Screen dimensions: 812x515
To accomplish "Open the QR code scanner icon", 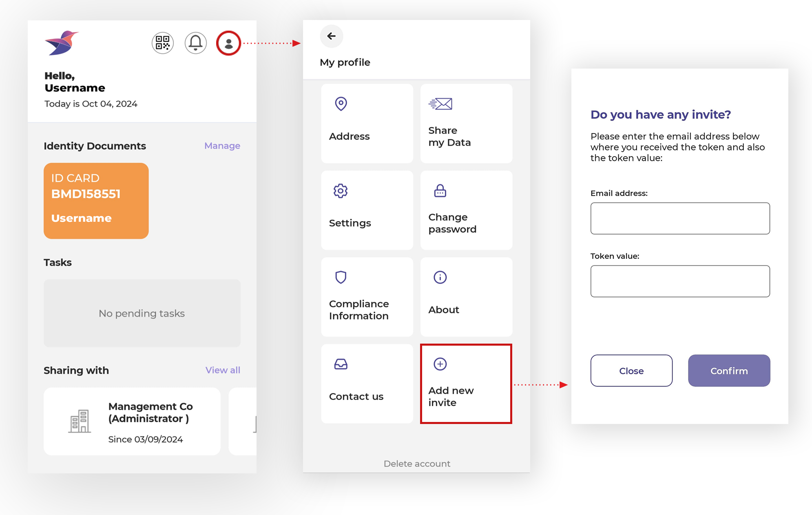I will [163, 43].
